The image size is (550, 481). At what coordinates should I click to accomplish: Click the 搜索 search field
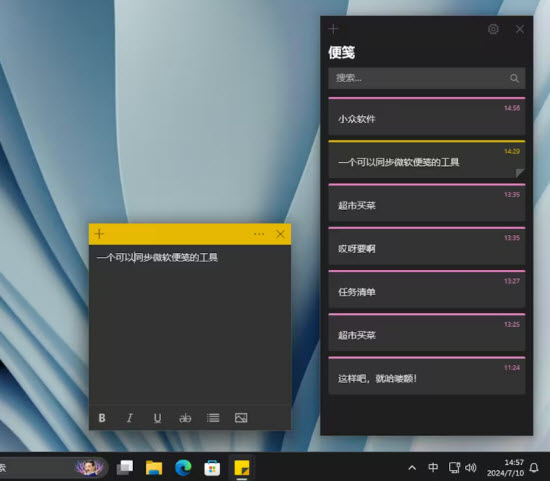tap(427, 78)
